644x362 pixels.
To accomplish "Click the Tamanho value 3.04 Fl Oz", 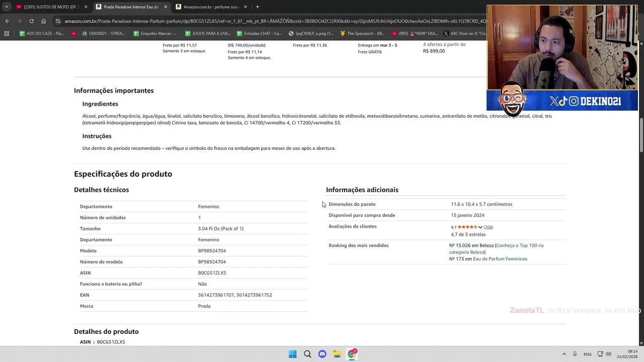I will [x=220, y=229].
